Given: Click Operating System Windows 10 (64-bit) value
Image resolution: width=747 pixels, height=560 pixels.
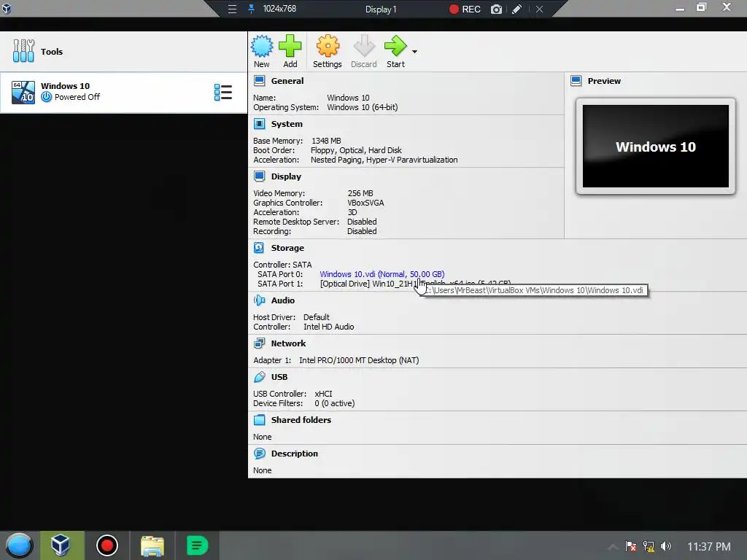Looking at the screenshot, I should pyautogui.click(x=363, y=107).
